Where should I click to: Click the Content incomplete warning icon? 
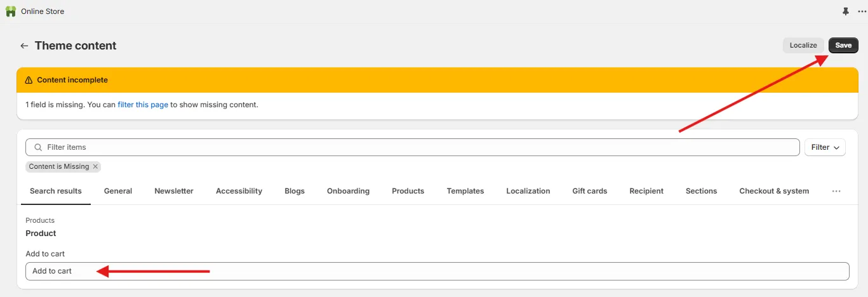click(29, 81)
